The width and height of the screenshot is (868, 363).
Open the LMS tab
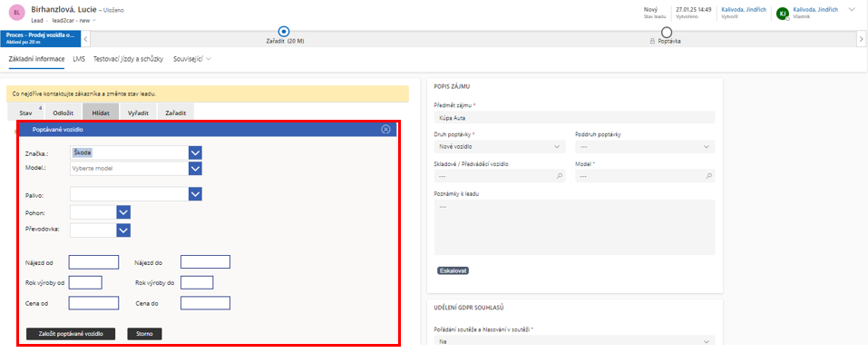(79, 59)
